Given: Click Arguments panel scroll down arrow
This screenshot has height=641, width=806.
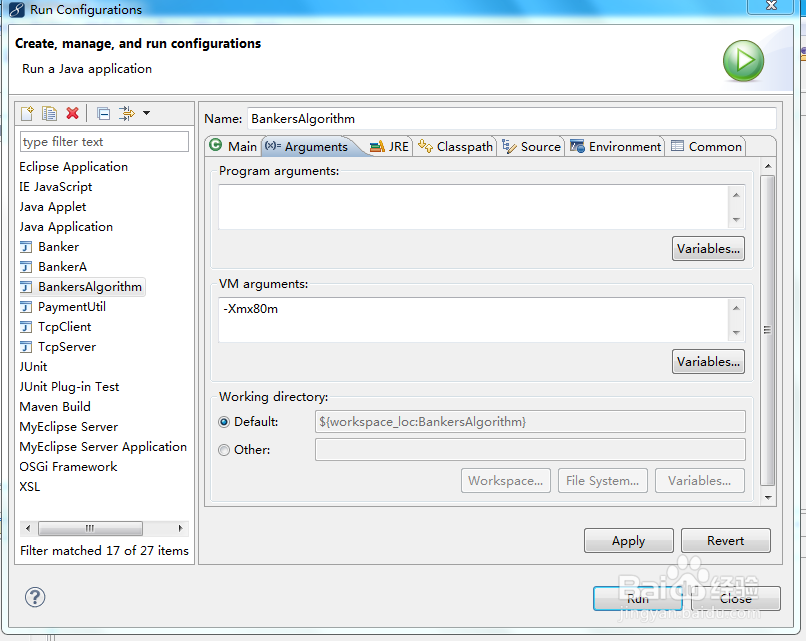Looking at the screenshot, I should coord(768,498).
